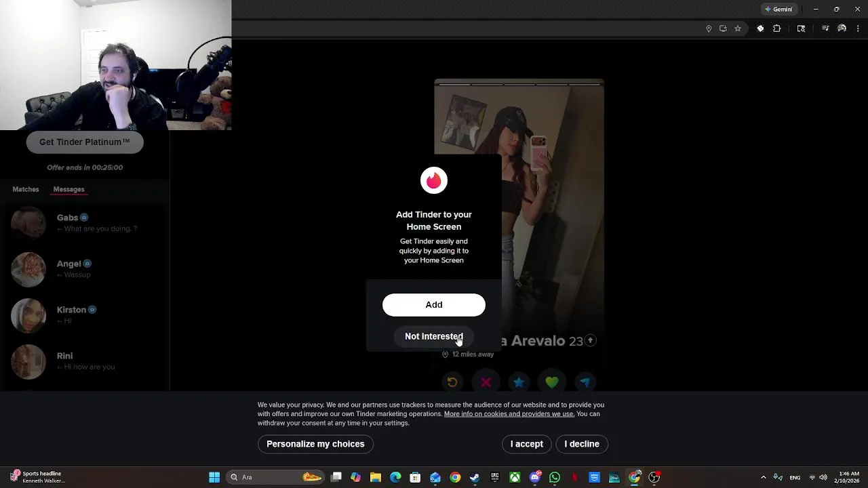Open Chrome three-dot menu

[858, 28]
